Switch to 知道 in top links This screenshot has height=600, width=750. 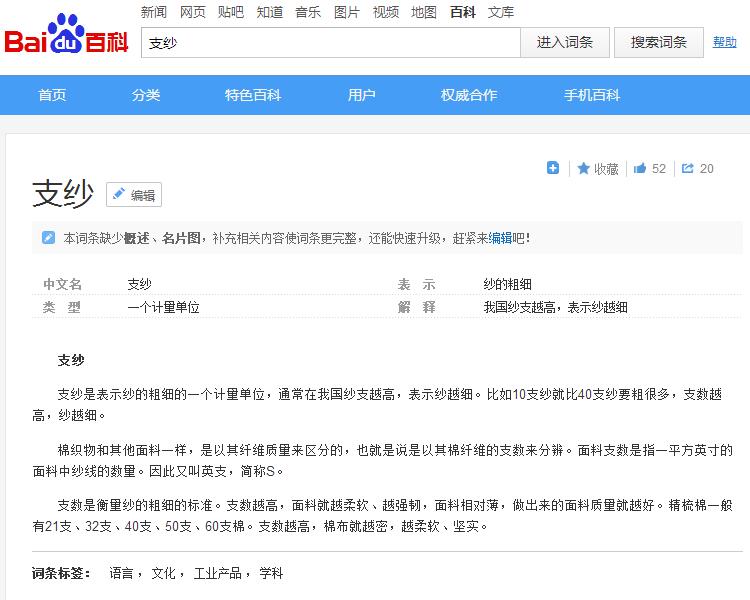(269, 12)
